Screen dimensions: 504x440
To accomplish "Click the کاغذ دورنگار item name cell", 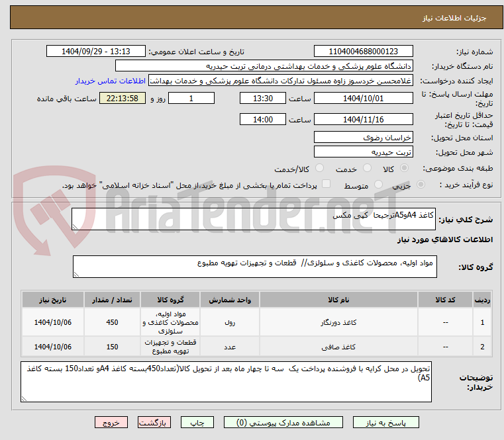I will (x=338, y=322).
